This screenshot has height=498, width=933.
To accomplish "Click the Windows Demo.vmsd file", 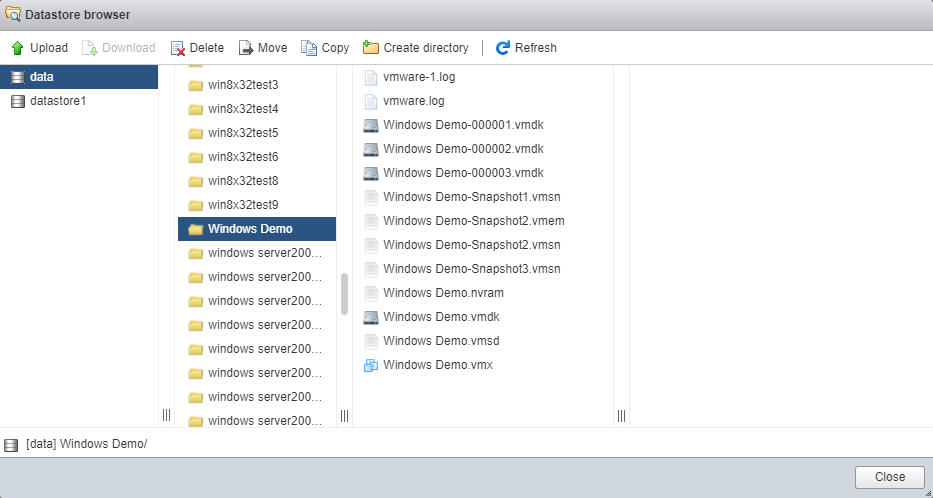I will 441,341.
